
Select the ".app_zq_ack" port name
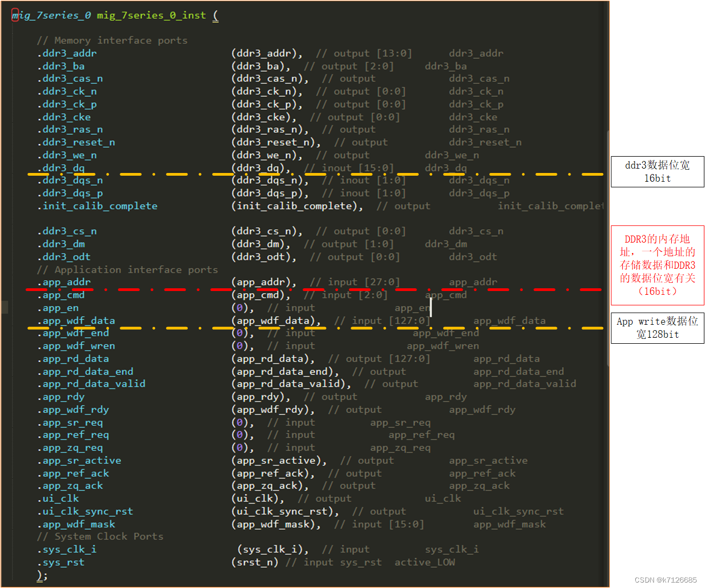tap(70, 486)
